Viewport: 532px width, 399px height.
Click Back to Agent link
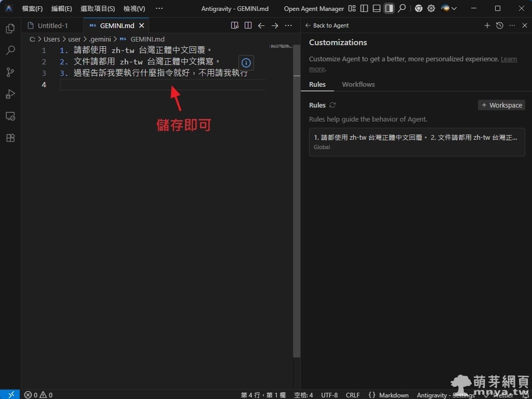327,25
